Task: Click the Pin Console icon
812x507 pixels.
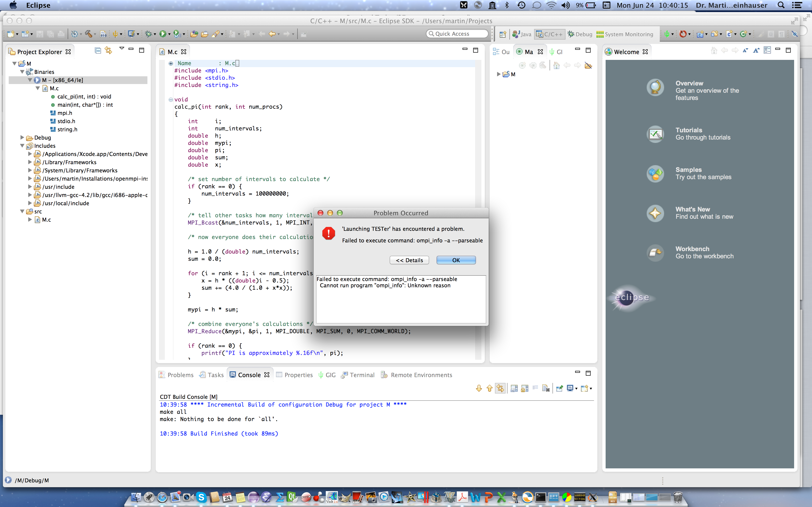Action: tap(559, 388)
